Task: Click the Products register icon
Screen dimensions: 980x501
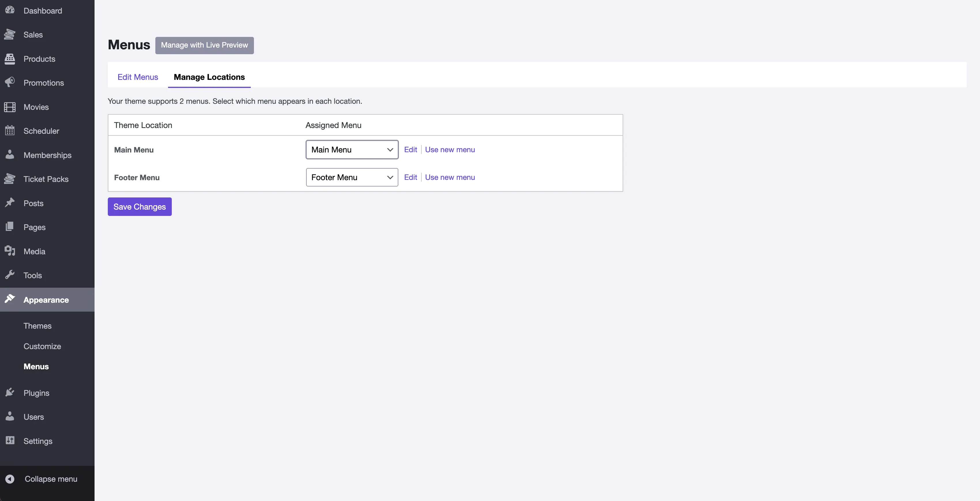Action: tap(10, 59)
